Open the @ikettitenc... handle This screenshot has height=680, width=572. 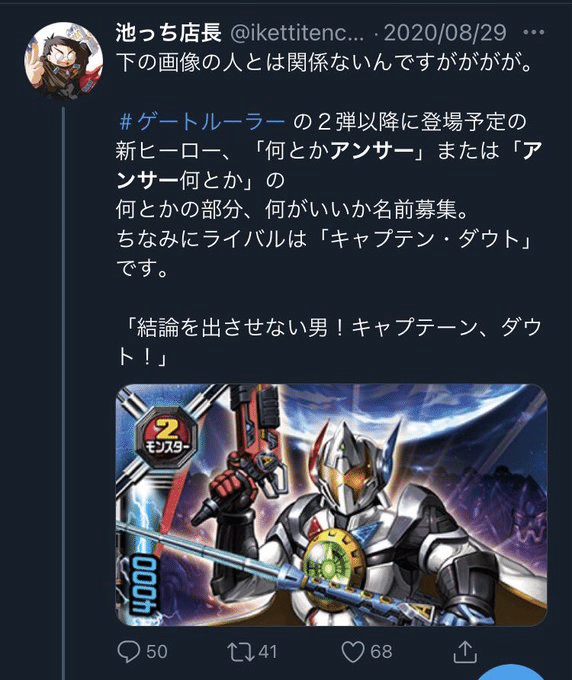coord(296,33)
